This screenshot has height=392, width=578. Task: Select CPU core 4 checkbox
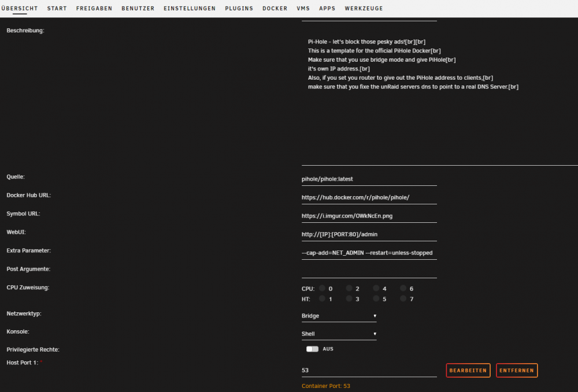click(376, 288)
